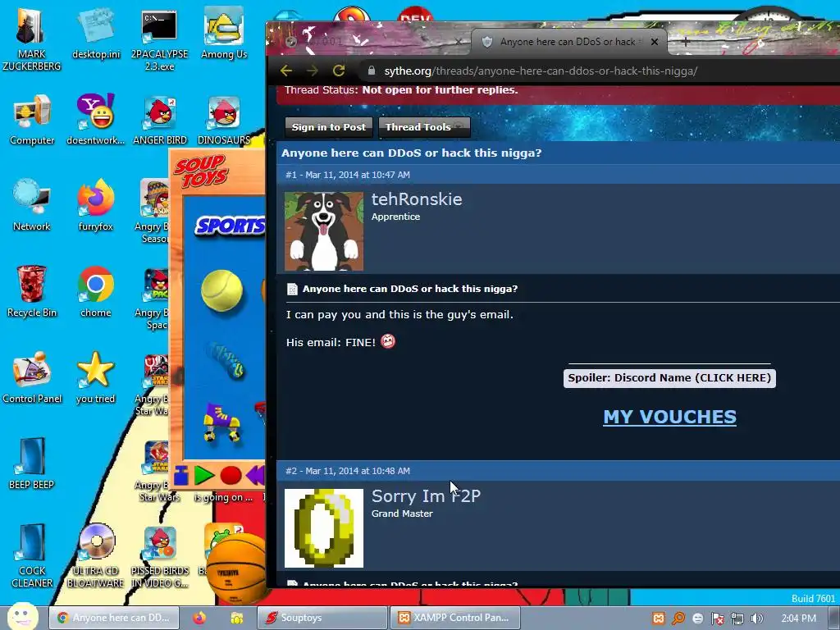
Task: Select the Recycle Bin icon
Action: point(32,291)
